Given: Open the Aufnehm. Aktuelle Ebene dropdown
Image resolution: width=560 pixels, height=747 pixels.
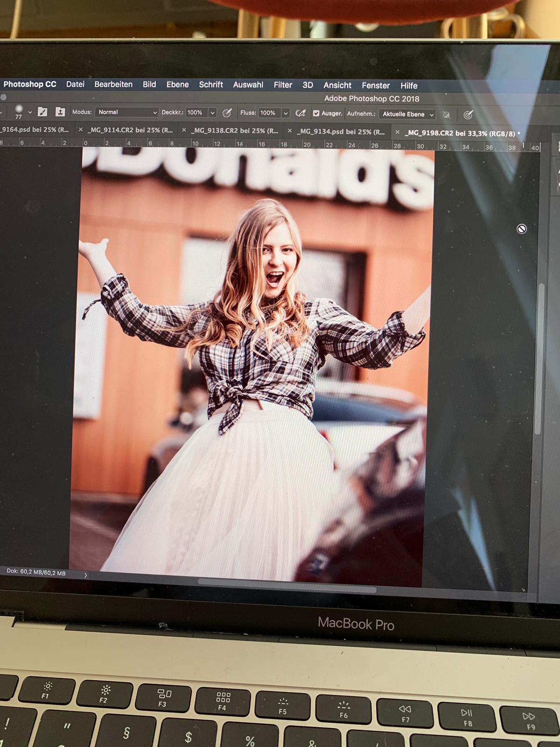Looking at the screenshot, I should (x=407, y=114).
